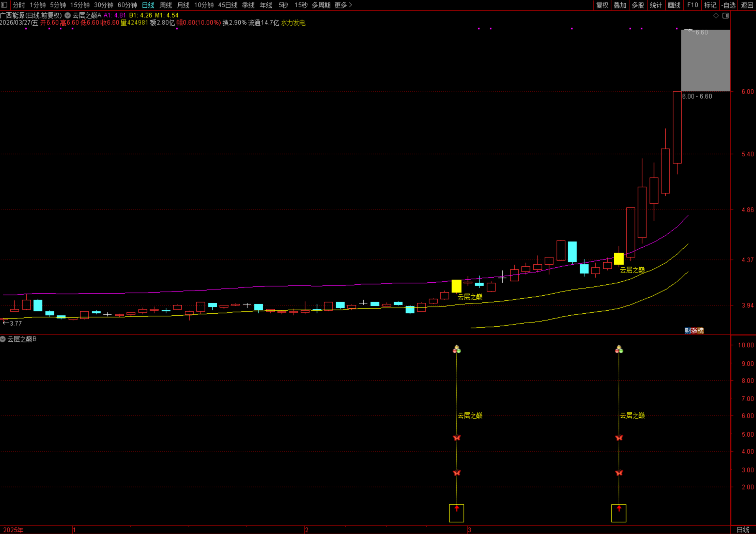756x534 pixels.
Task: Click the 画线 drawing tools button
Action: [674, 5]
